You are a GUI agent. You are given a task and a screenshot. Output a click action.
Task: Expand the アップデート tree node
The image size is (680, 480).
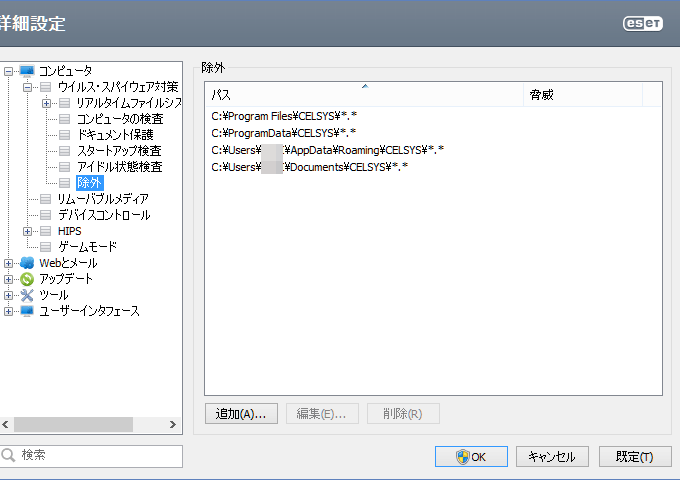(x=8, y=279)
